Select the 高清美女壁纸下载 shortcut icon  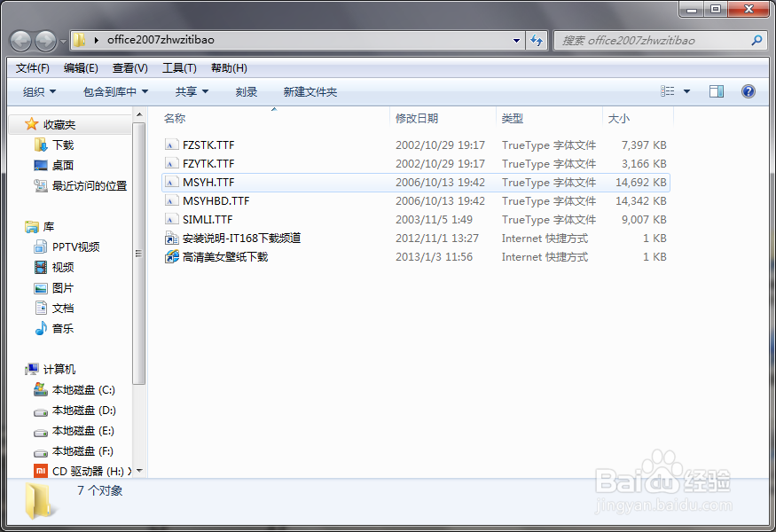pos(172,257)
